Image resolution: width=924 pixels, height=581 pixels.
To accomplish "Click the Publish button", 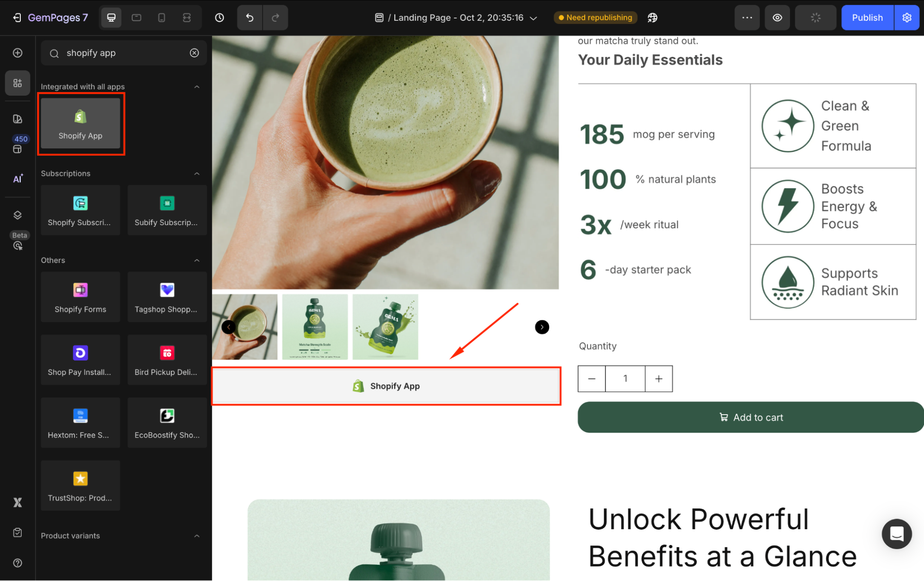I will point(867,18).
